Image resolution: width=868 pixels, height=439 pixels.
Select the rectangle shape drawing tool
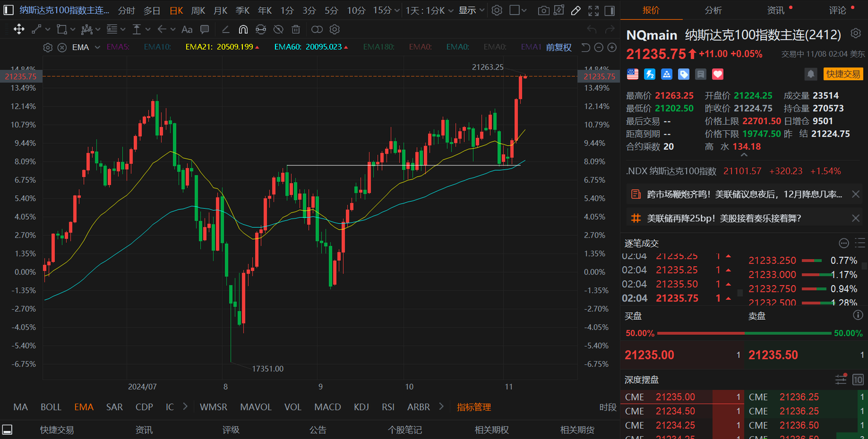pos(61,30)
